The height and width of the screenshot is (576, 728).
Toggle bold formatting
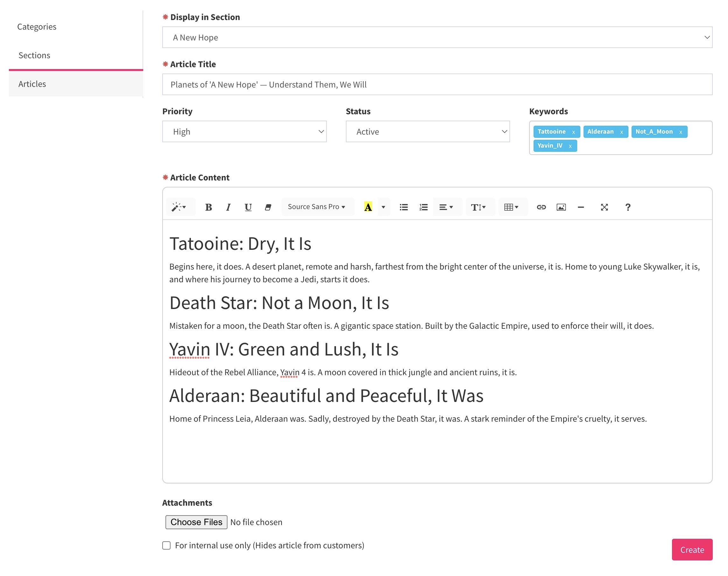coord(208,207)
